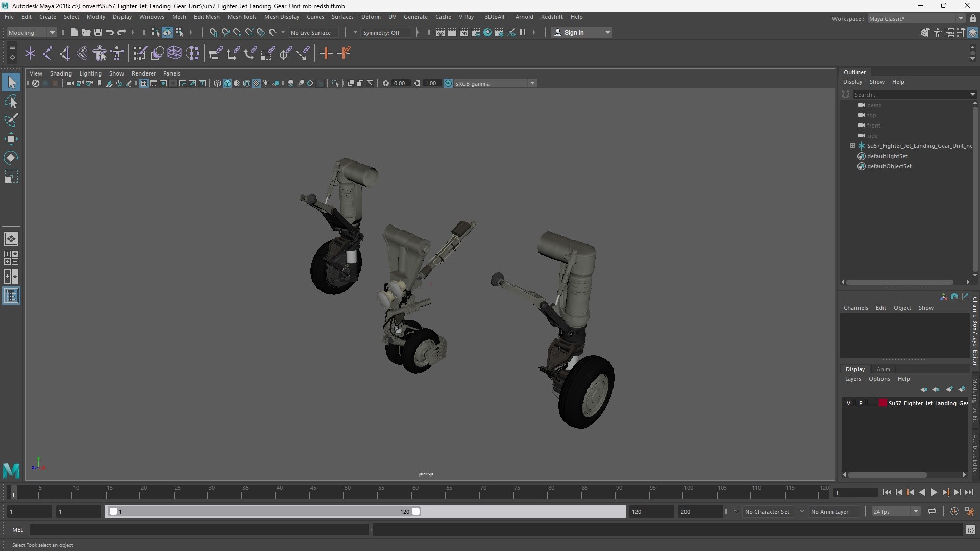Redo the action via toolbar arrow
This screenshot has width=980, height=551.
tap(121, 32)
